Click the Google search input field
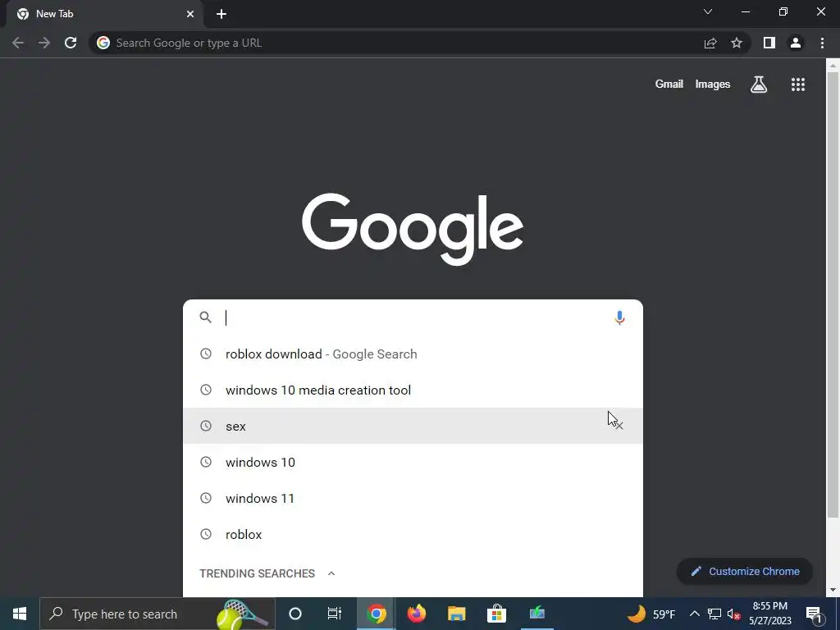The height and width of the screenshot is (630, 840). [x=413, y=317]
